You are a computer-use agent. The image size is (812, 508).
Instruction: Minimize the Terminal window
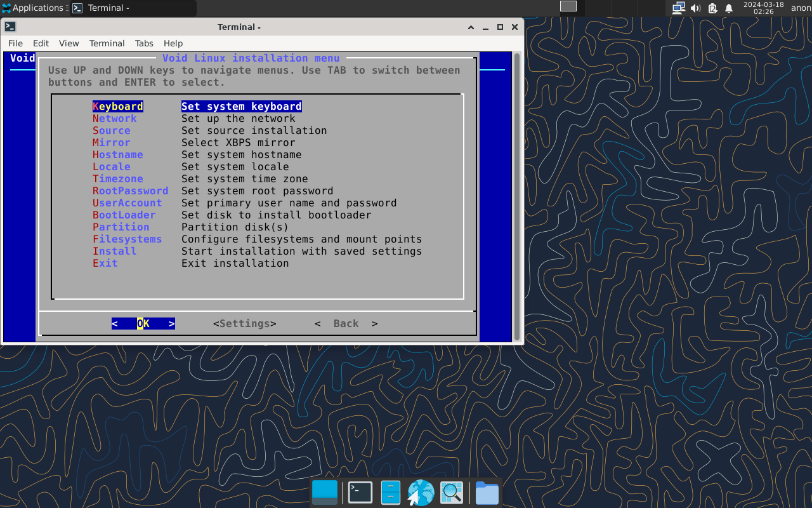485,27
